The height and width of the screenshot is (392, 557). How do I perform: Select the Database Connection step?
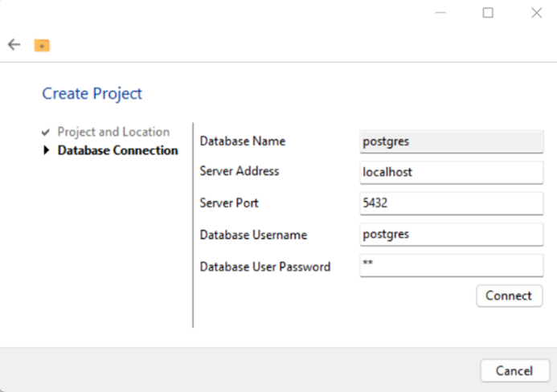coord(118,150)
